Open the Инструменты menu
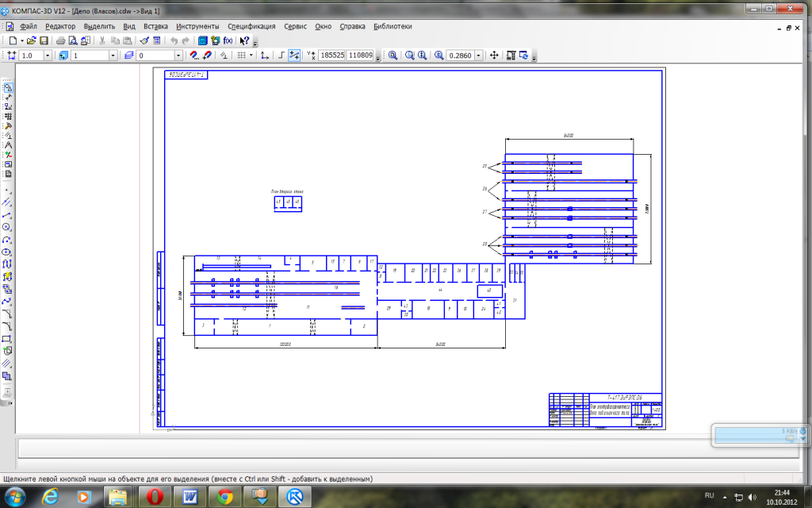Viewport: 812px width, 508px height. [x=197, y=26]
